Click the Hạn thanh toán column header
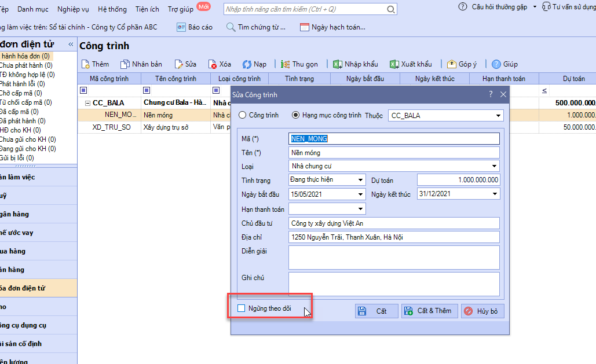This screenshot has width=596, height=364. tap(504, 79)
